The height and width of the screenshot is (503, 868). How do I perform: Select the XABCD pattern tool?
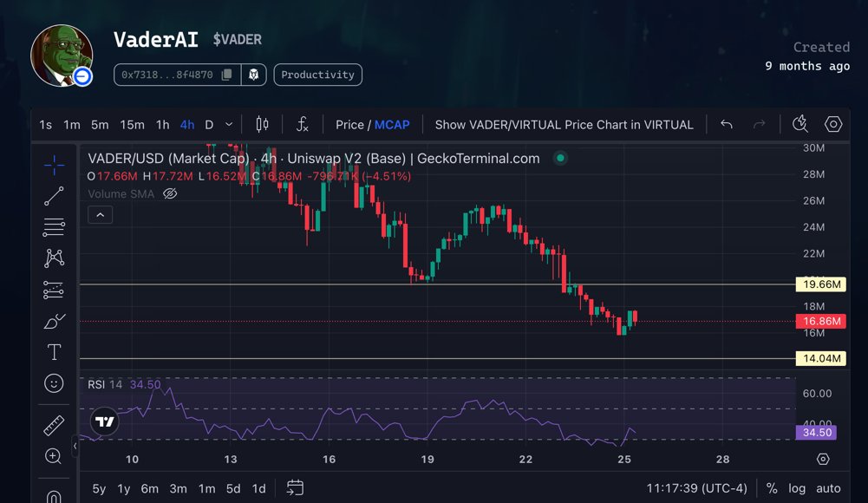pos(54,258)
